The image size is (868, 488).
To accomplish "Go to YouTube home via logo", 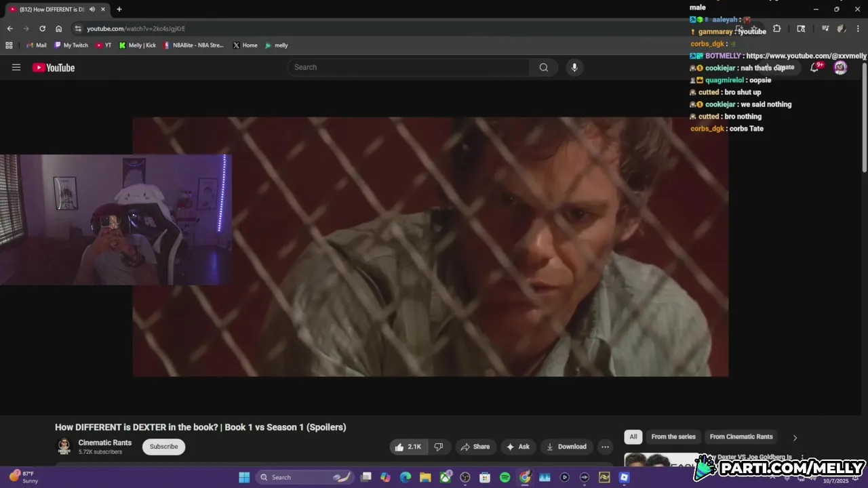I will click(x=54, y=67).
